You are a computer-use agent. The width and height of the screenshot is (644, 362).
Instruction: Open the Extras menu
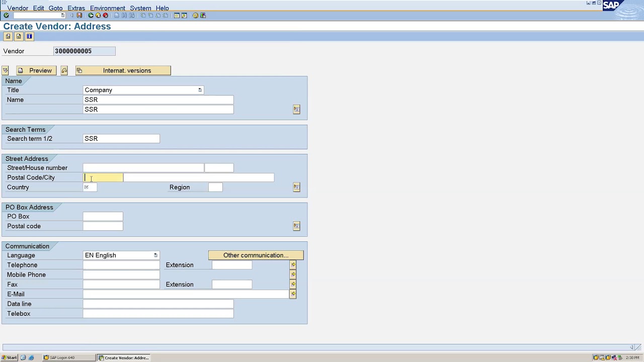(x=76, y=8)
